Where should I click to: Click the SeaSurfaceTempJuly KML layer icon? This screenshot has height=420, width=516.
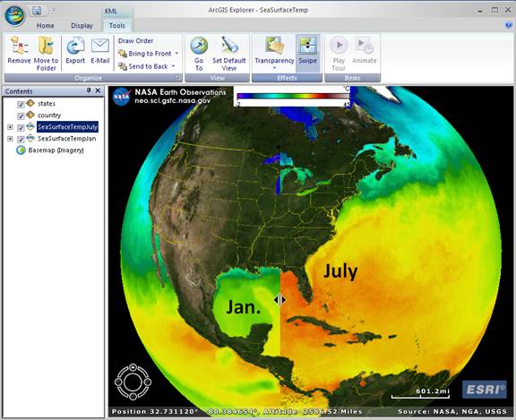[x=30, y=126]
